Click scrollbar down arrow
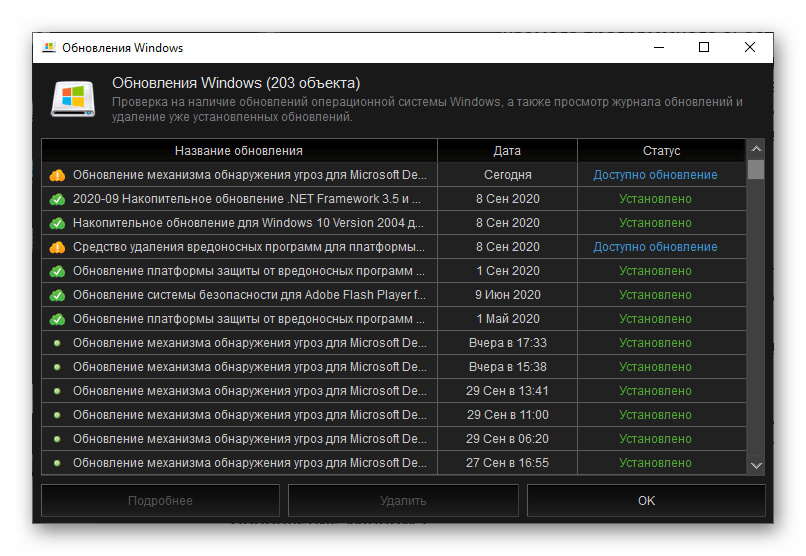 (756, 466)
